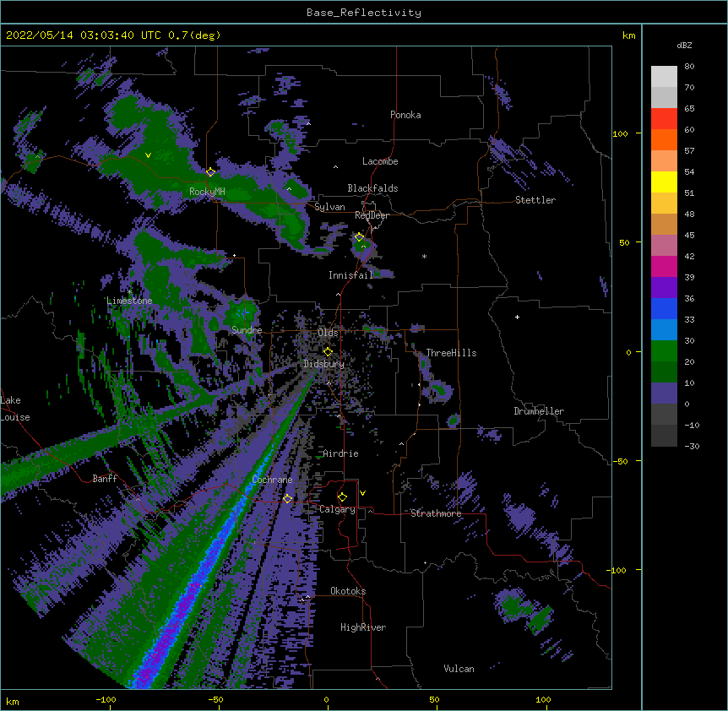Click the Lake Louise label

click(14, 409)
